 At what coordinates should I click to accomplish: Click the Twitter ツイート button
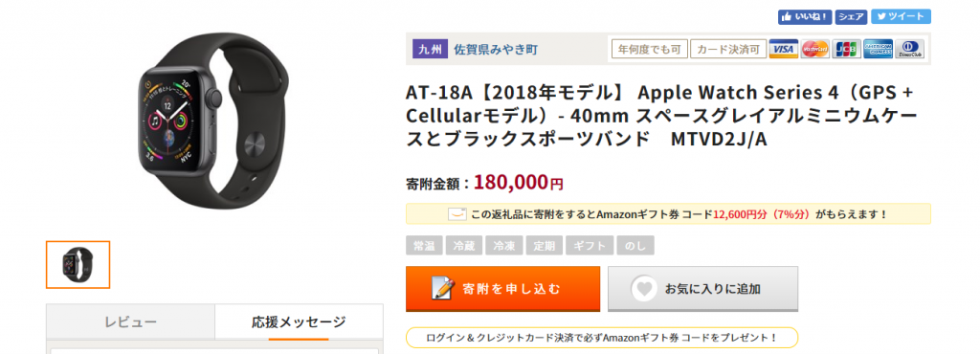coord(901,17)
